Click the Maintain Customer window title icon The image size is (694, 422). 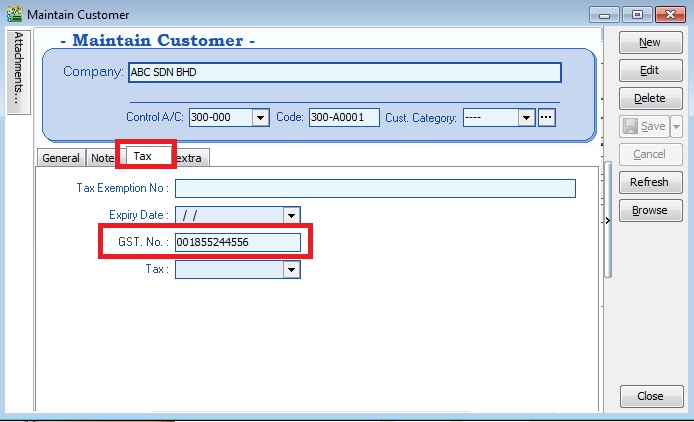[14, 15]
